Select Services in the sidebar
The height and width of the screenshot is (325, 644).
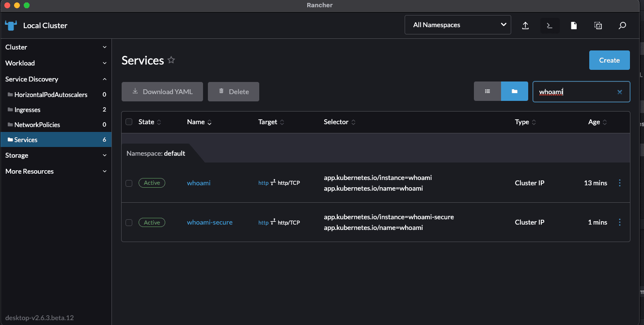point(56,140)
